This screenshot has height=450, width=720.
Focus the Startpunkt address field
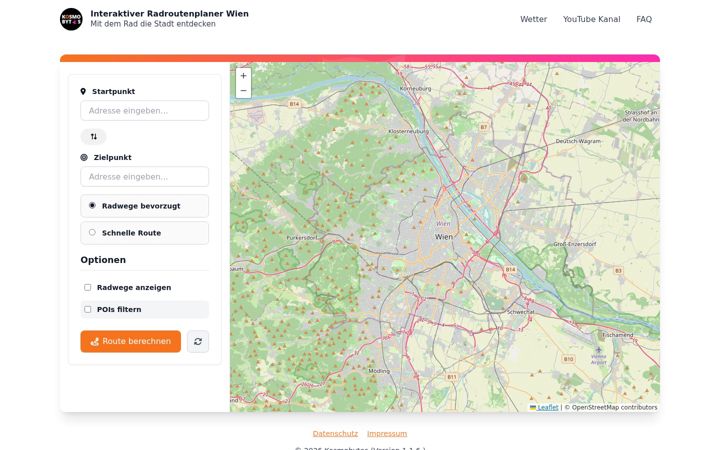[145, 111]
